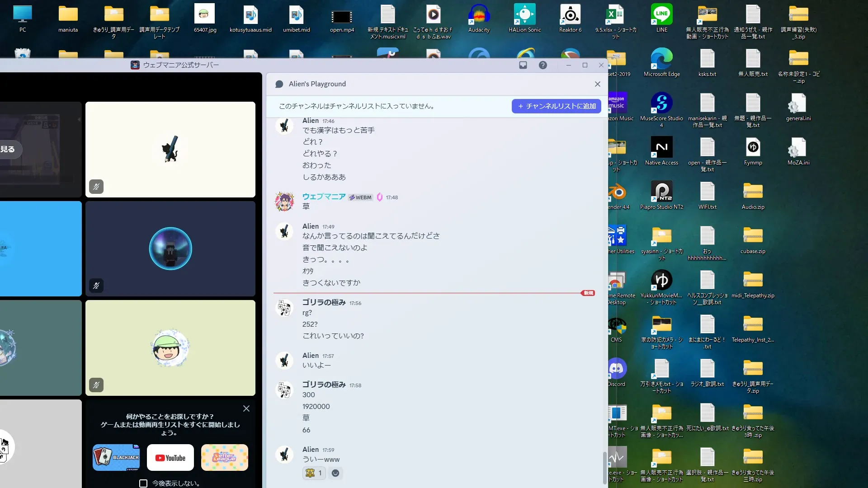Launch the Blackjack activity
The width and height of the screenshot is (868, 488).
click(116, 457)
